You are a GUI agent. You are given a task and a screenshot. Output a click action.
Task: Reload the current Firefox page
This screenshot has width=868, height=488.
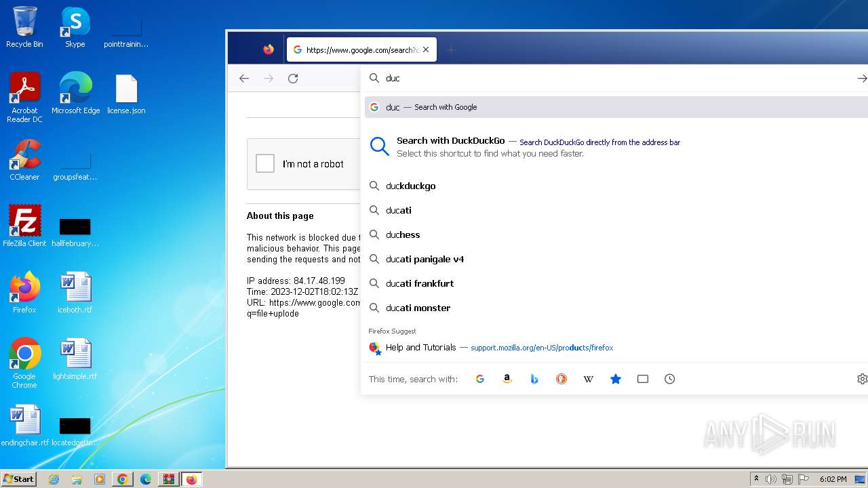click(293, 79)
